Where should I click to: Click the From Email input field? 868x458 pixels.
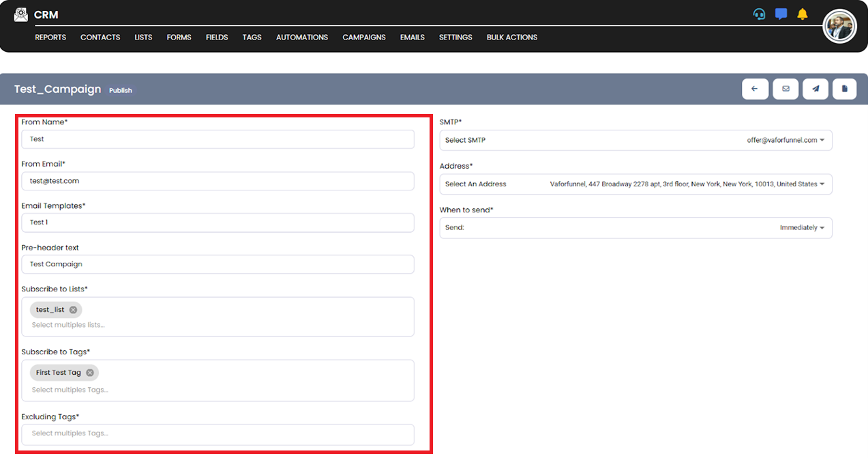(x=218, y=181)
